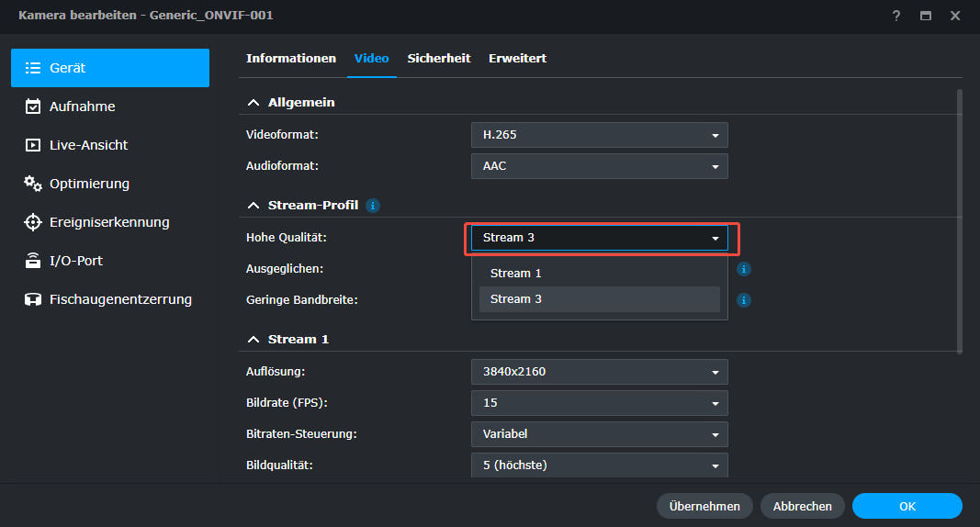This screenshot has width=980, height=527.
Task: Open the Erweitert tab
Action: coord(517,58)
